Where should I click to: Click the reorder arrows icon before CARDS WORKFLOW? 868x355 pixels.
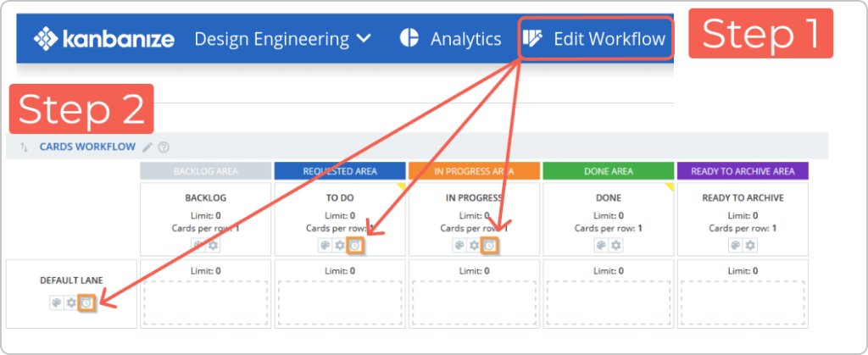click(24, 147)
